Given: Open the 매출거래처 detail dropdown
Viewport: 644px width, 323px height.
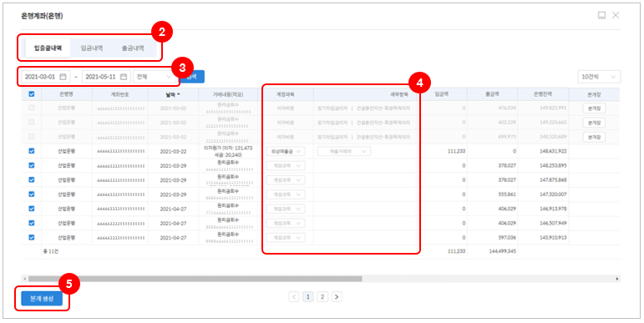Looking at the screenshot, I should coord(344,151).
